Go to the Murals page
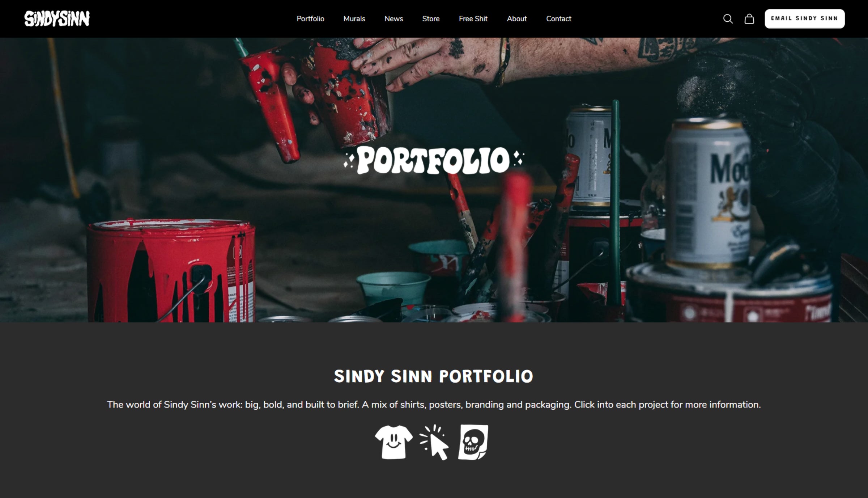The height and width of the screenshot is (498, 868). (354, 19)
